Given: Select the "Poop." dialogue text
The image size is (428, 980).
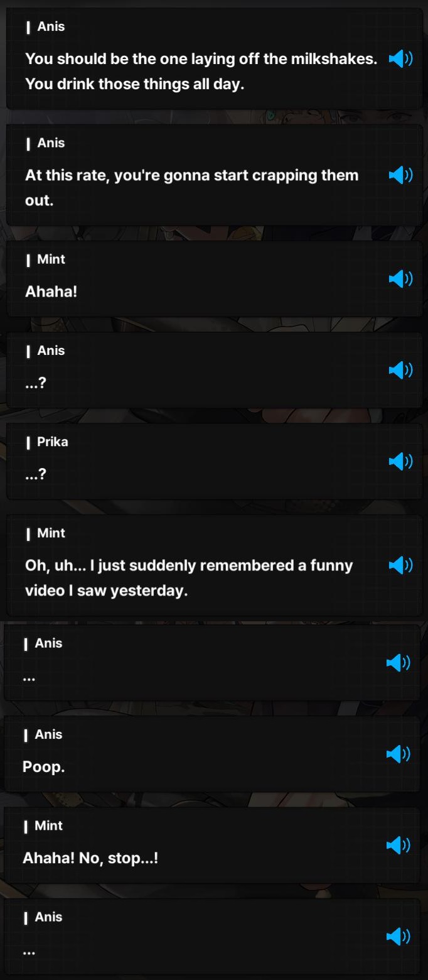Looking at the screenshot, I should pos(44,767).
